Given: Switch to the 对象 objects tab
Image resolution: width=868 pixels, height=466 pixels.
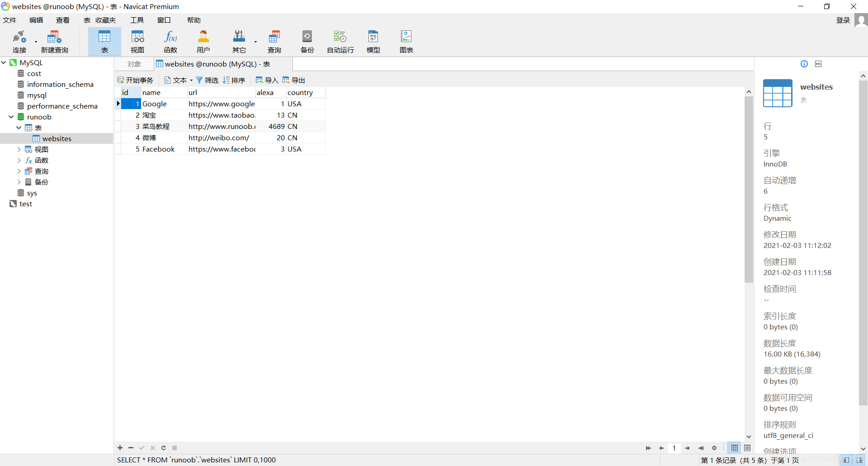Looking at the screenshot, I should tap(134, 64).
